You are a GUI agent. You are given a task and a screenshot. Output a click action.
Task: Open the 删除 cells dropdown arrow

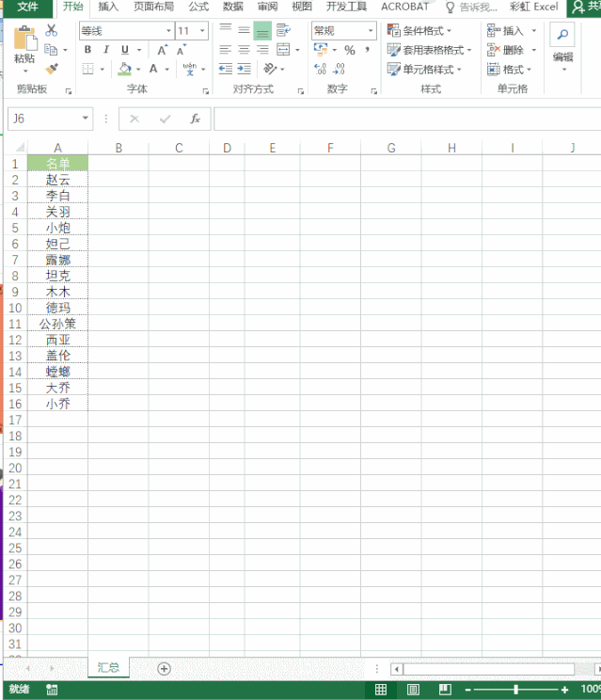coord(534,50)
